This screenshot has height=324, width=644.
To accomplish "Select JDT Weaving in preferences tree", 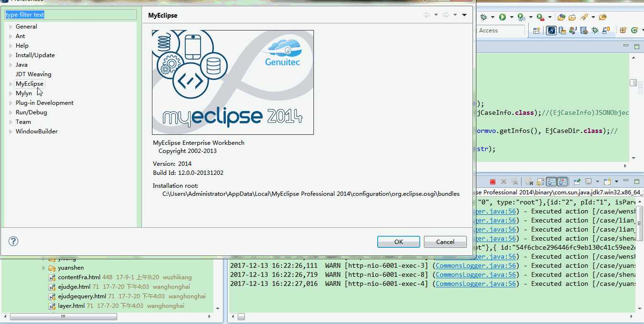I will point(33,74).
